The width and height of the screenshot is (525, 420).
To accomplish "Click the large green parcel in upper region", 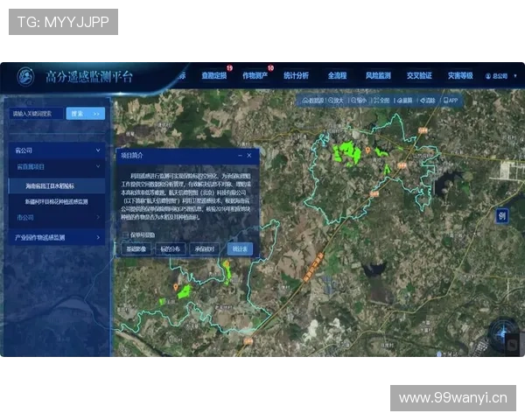I will [x=347, y=153].
